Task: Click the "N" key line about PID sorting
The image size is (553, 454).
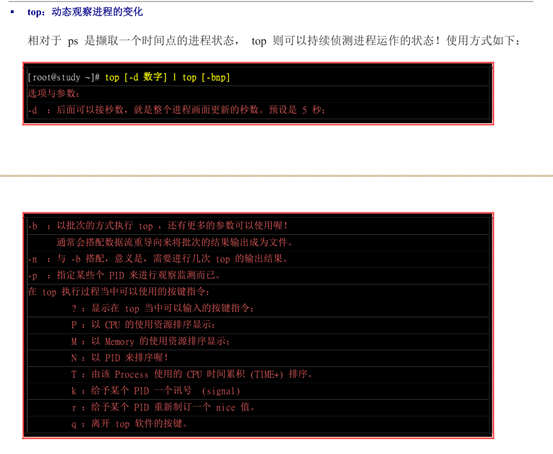Action: [x=120, y=358]
